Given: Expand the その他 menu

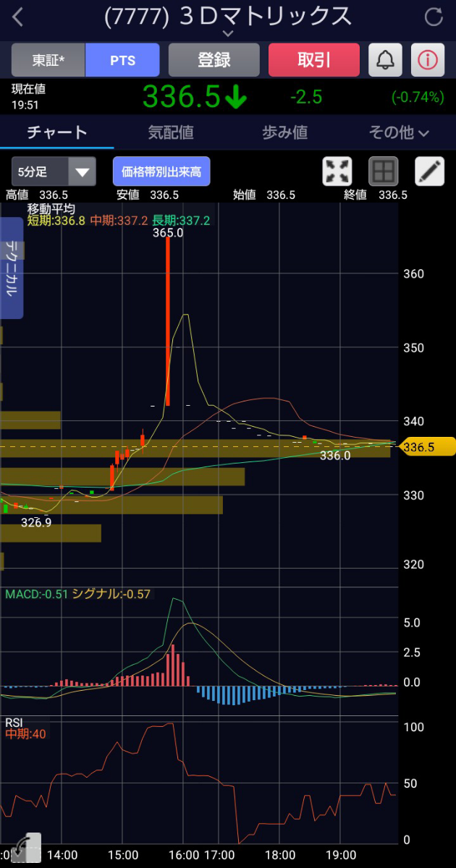Looking at the screenshot, I should pyautogui.click(x=399, y=132).
